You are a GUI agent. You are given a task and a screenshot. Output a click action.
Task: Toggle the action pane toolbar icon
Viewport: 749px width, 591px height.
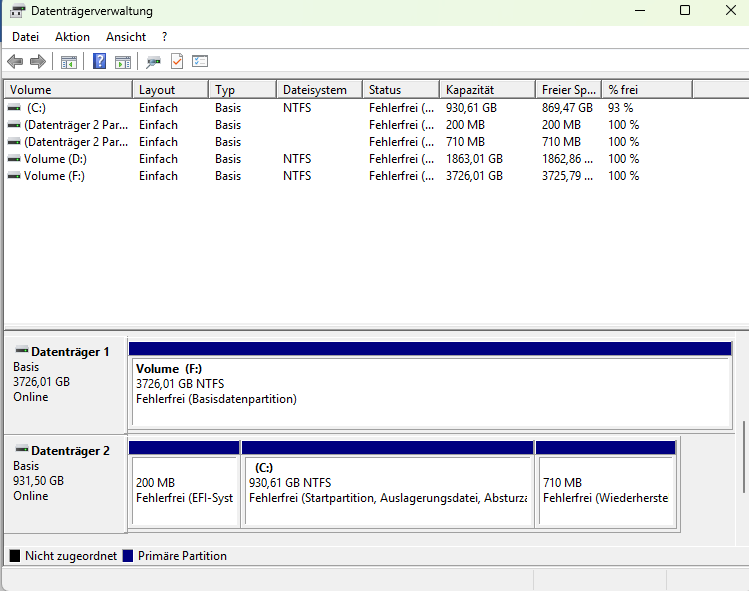[123, 62]
